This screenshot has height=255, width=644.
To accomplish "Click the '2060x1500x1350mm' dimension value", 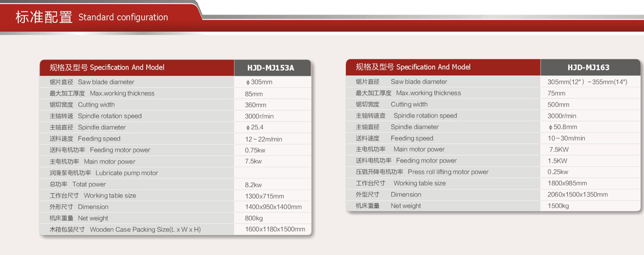I will click(x=578, y=194).
